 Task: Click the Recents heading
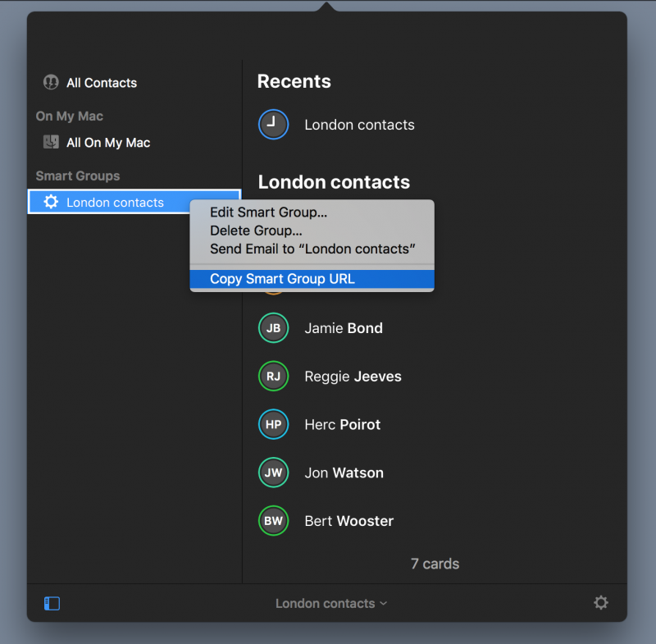click(x=294, y=81)
